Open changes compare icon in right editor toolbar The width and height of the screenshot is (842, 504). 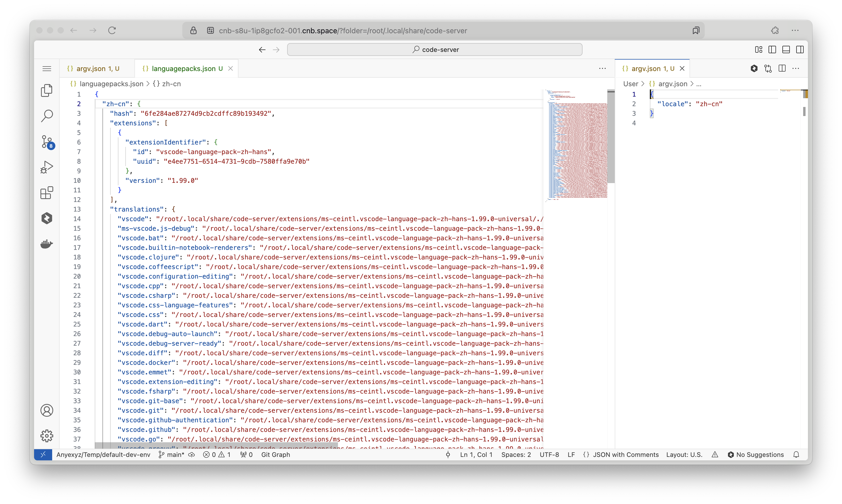click(768, 69)
